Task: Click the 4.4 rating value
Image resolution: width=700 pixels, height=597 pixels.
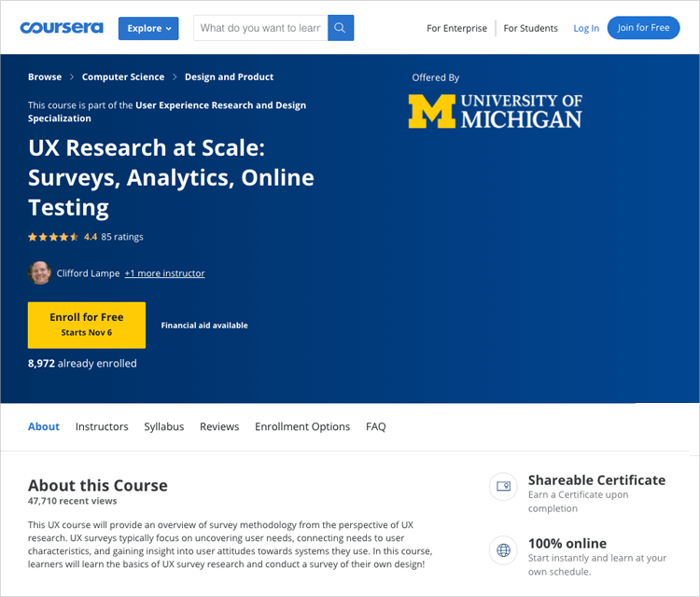Action: click(x=91, y=237)
